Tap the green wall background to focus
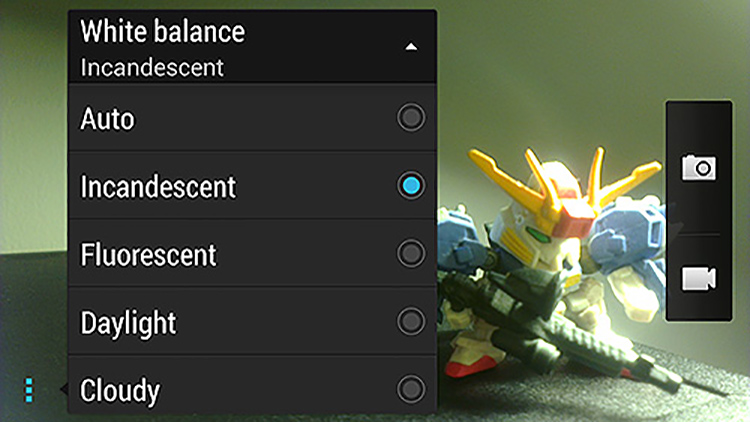The image size is (750, 422). [550, 72]
